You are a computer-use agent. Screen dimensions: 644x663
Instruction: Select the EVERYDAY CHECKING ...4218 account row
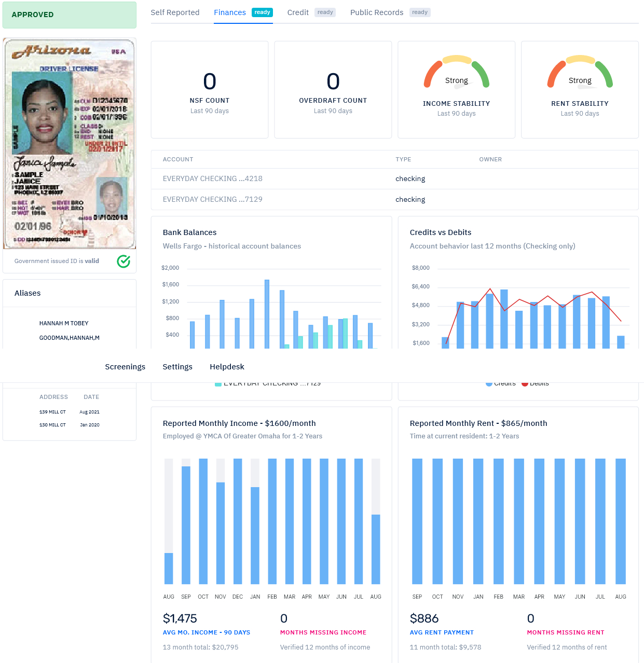(x=394, y=178)
